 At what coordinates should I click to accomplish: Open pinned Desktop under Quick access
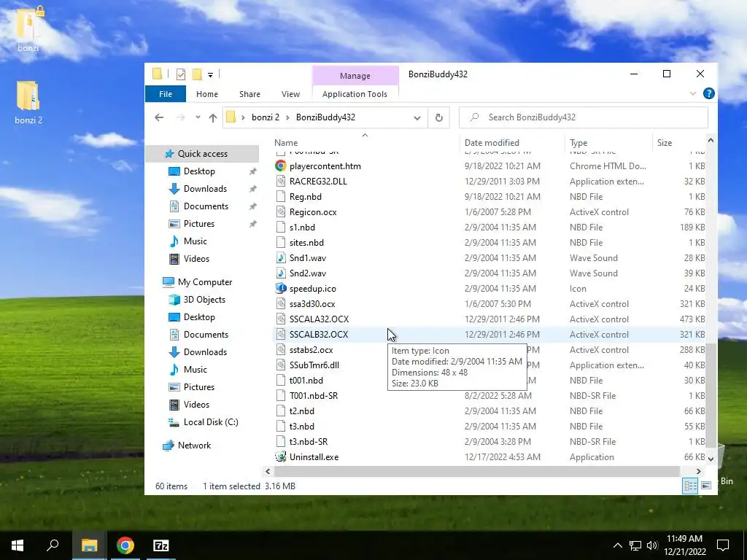click(x=199, y=171)
